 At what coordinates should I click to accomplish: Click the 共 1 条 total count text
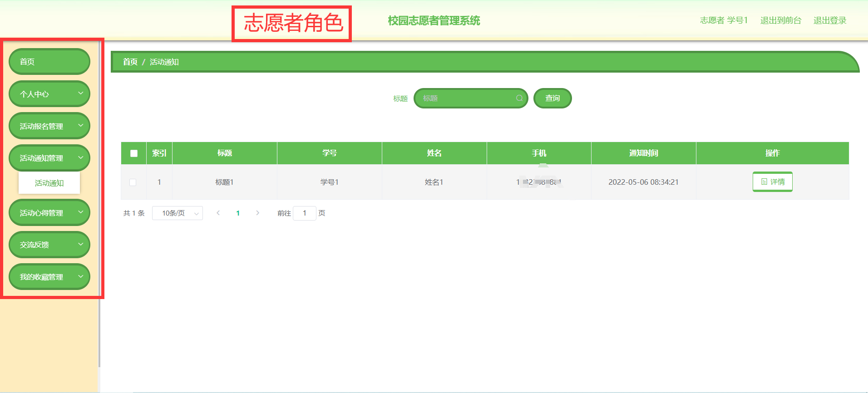[x=134, y=213]
